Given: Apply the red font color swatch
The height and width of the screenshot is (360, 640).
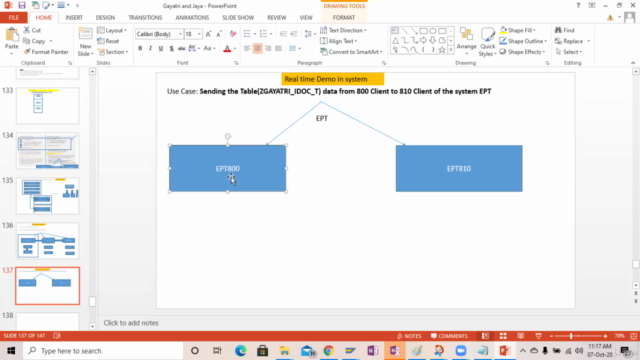Looking at the screenshot, I should click(227, 49).
